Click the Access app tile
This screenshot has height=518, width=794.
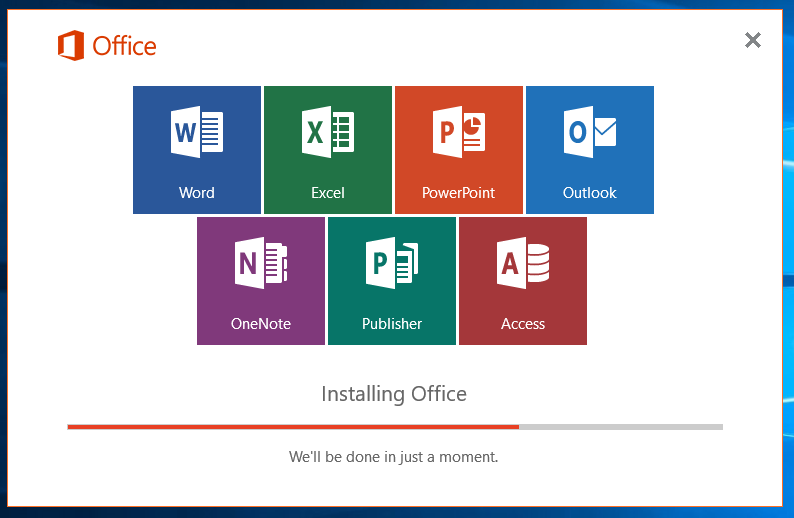(523, 281)
